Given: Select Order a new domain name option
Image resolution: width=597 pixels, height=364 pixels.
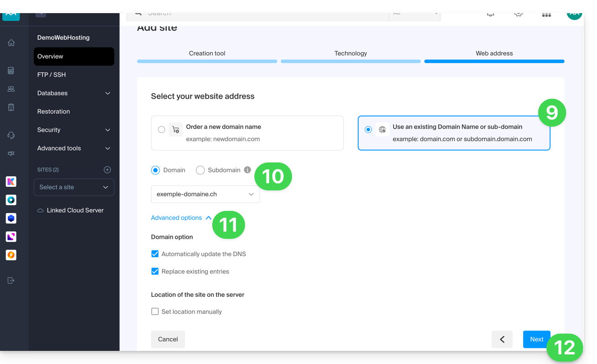Looking at the screenshot, I should 162,129.
